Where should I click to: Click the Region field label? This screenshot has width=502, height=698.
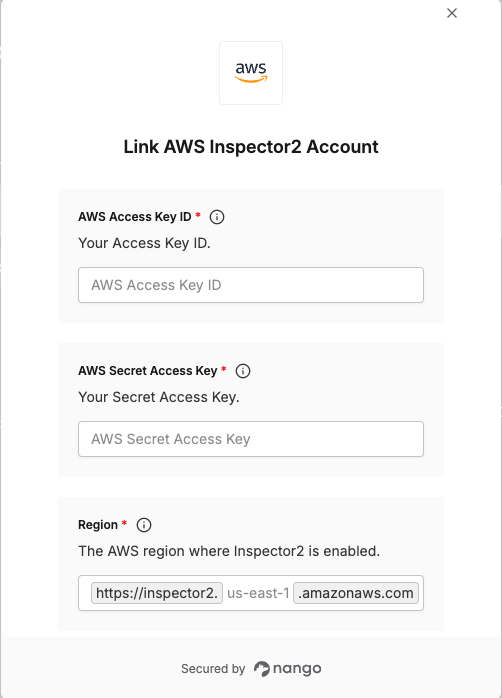click(98, 525)
